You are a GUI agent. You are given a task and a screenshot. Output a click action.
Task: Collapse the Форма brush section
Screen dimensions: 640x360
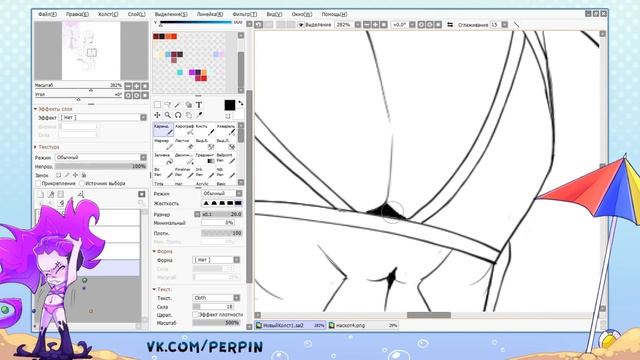[x=154, y=252]
